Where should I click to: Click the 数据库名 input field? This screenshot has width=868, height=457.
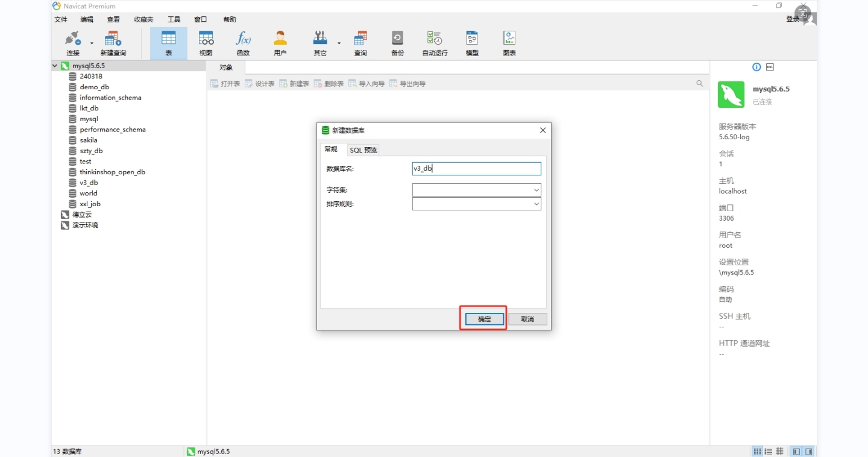476,169
